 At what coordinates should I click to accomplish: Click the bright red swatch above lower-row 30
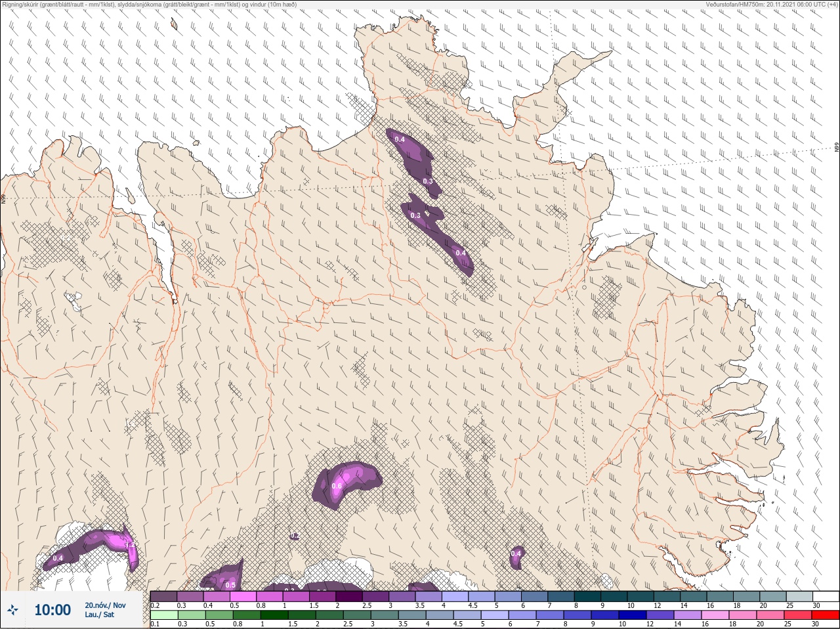[x=826, y=615]
